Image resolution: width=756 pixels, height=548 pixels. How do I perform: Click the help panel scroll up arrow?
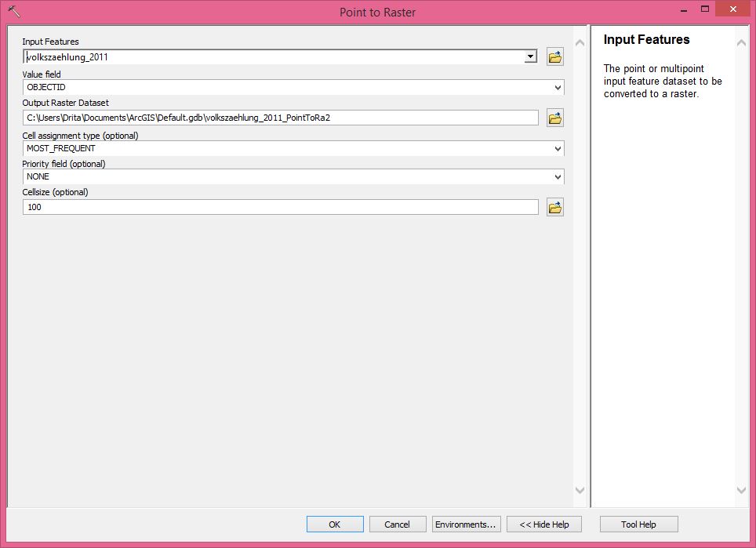click(x=742, y=43)
